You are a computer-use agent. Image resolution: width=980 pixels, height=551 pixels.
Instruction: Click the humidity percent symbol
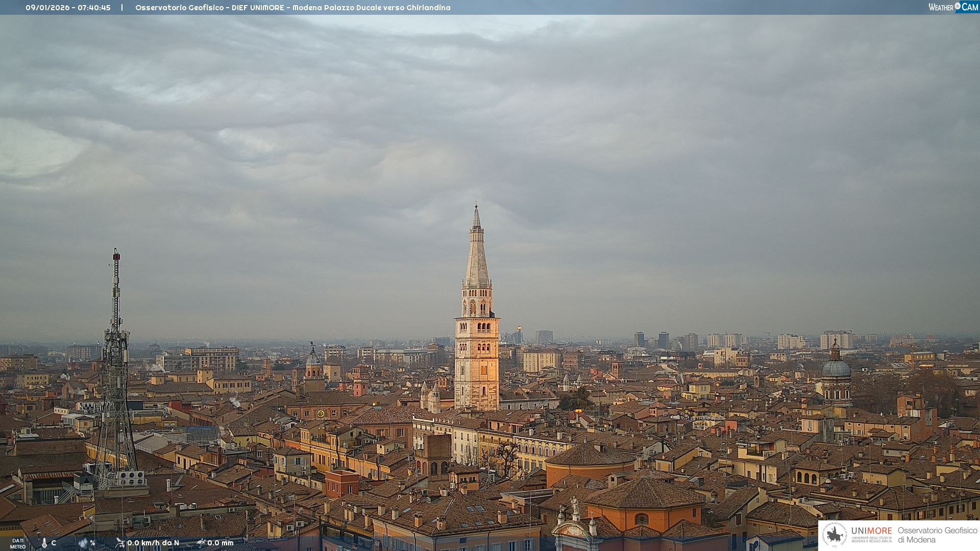coord(92,543)
